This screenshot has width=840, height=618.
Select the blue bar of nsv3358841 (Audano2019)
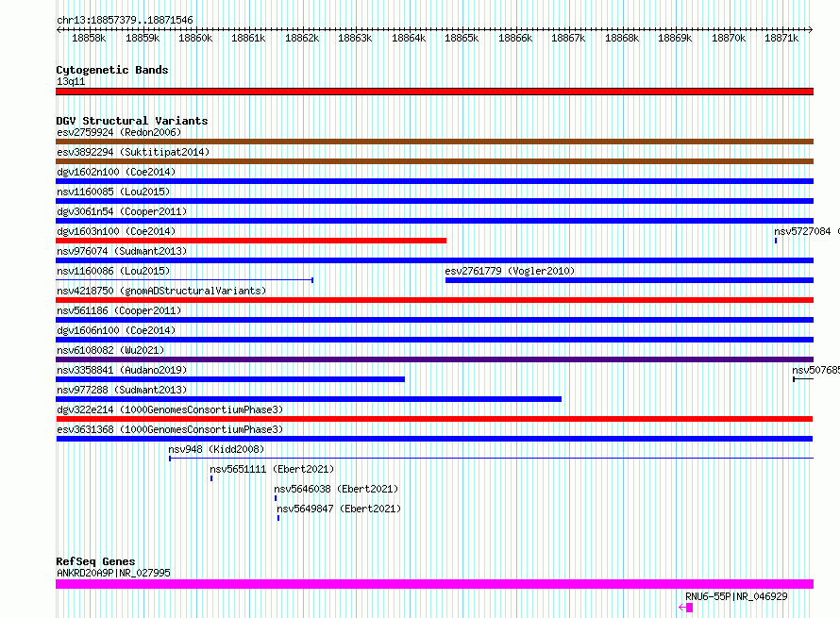pos(230,379)
